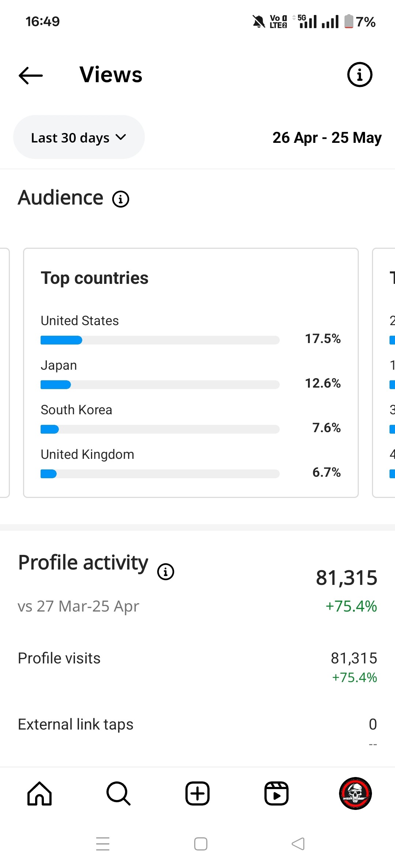395x868 pixels.
Task: Tap the Android recent apps button
Action: pyautogui.click(x=103, y=844)
